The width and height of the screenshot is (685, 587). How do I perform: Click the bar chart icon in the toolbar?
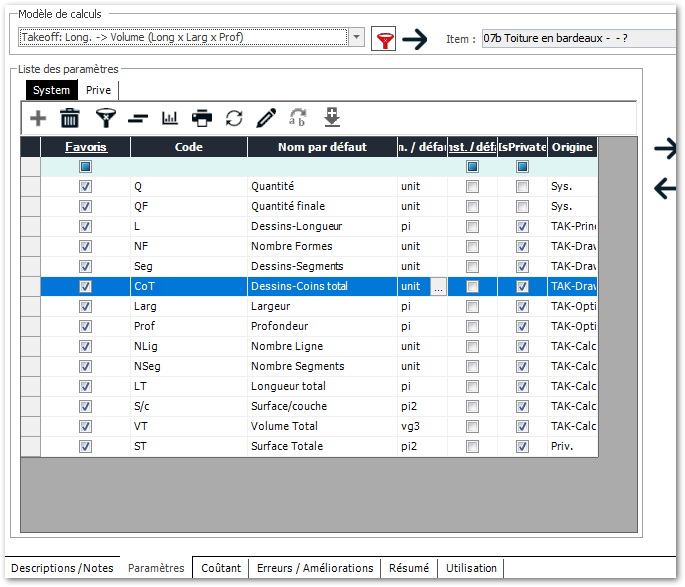[x=170, y=118]
